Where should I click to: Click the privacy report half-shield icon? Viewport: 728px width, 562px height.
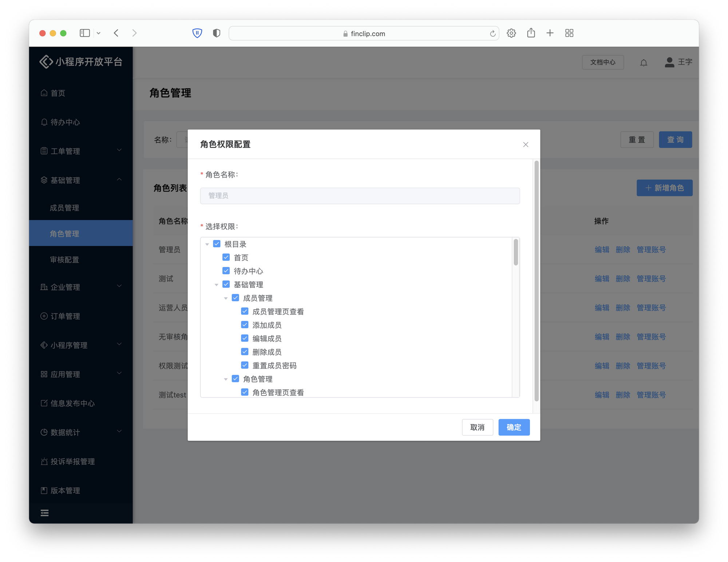[217, 33]
